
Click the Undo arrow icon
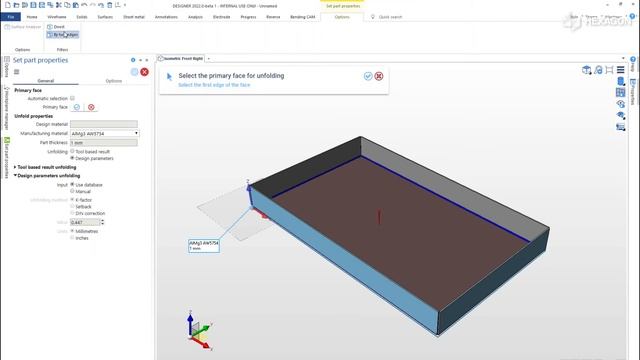click(x=84, y=5)
